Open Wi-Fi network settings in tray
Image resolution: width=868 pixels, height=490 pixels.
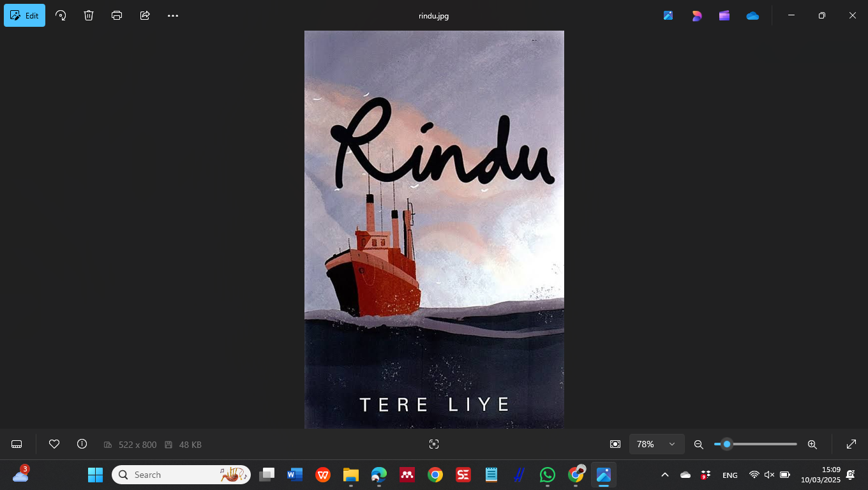point(754,475)
